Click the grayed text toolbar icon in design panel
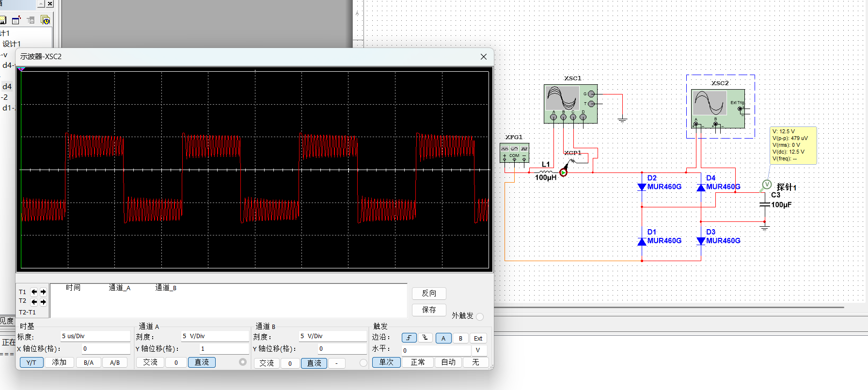This screenshot has height=390, width=868. 31,20
